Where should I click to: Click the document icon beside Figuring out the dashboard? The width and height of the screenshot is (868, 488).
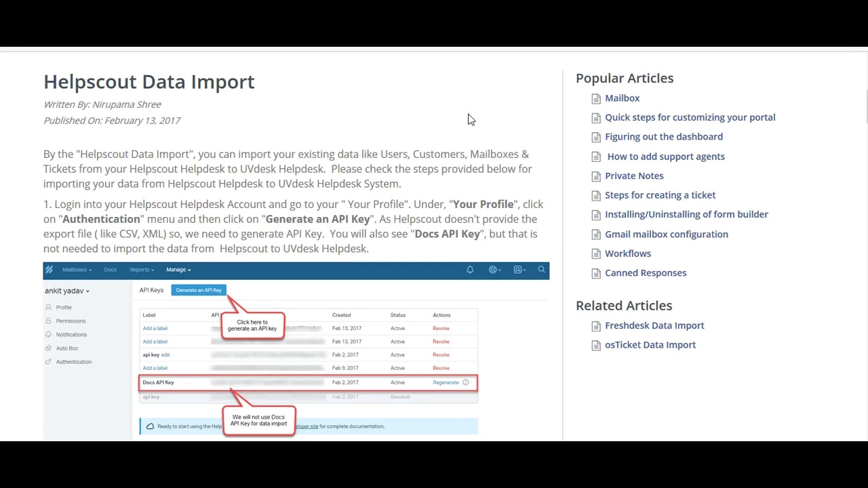tap(596, 137)
